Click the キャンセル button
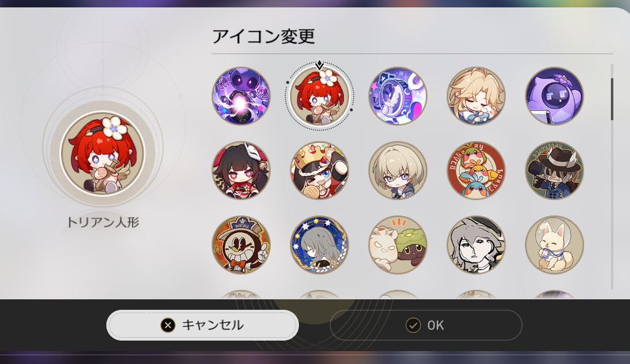The image size is (630, 364). (202, 325)
